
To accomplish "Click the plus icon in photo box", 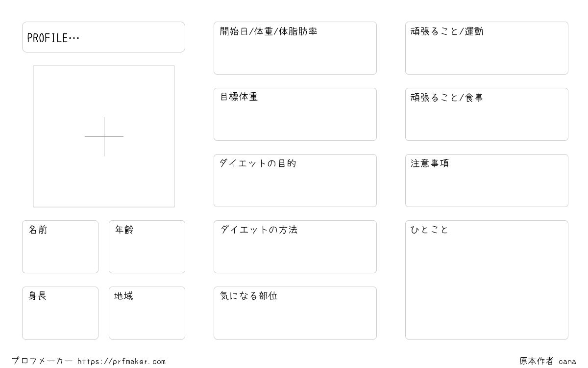I will 104,136.
